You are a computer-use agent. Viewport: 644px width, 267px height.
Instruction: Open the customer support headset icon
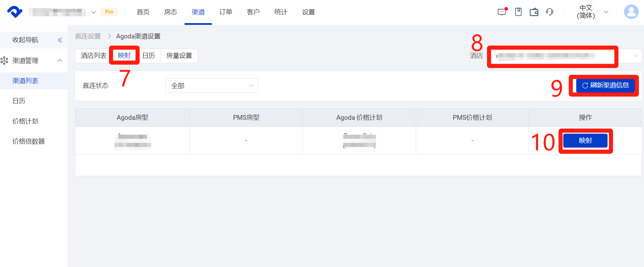click(x=550, y=12)
